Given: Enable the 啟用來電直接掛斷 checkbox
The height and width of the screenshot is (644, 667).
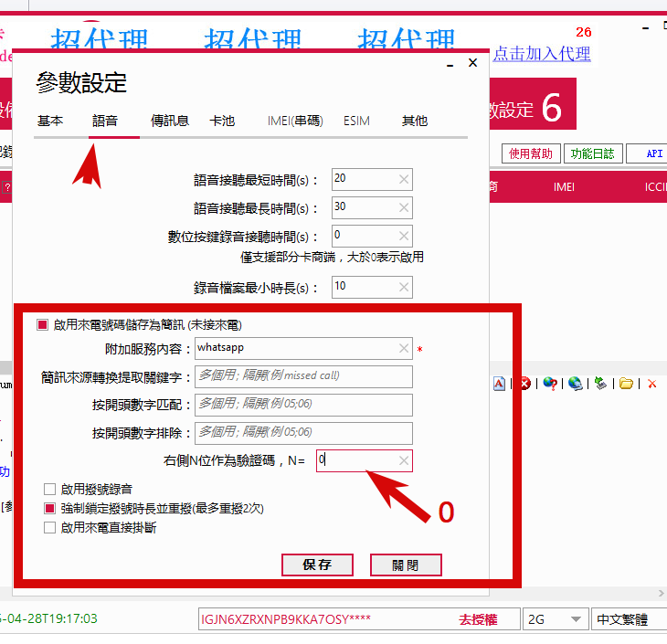Looking at the screenshot, I should [49, 528].
